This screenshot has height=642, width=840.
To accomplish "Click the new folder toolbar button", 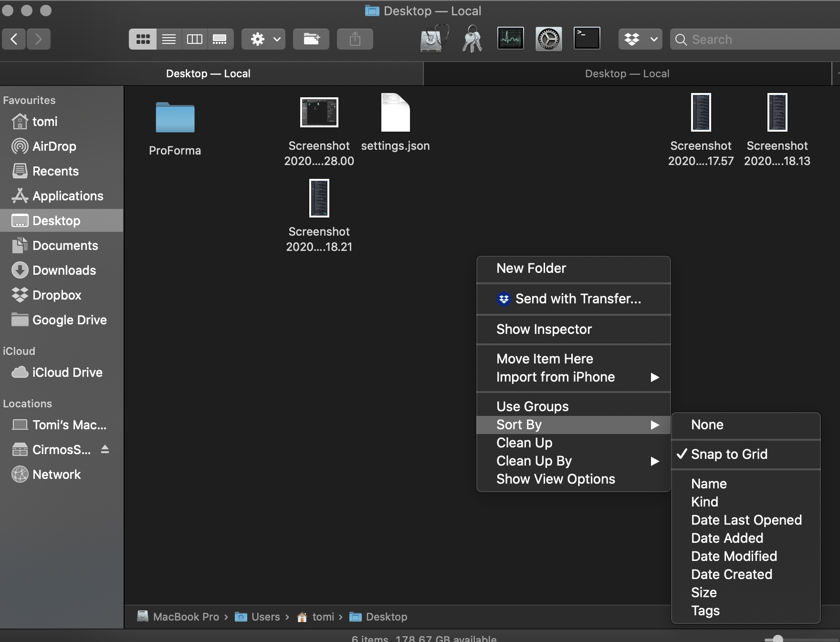I will 311,39.
